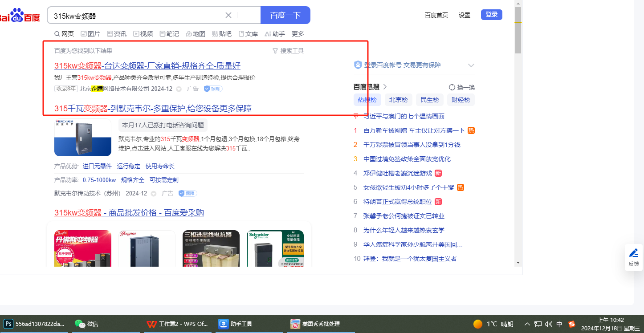This screenshot has width=644, height=333.
Task: Click in the search input field
Action: click(x=134, y=16)
